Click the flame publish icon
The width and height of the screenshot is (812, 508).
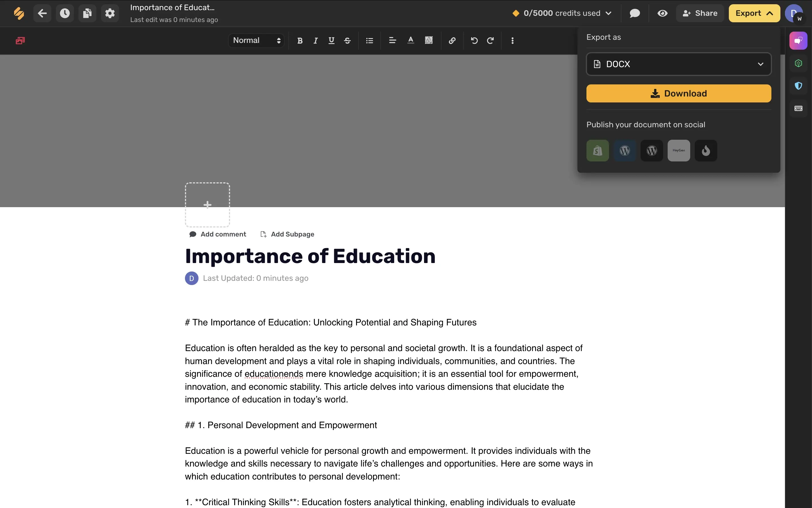click(706, 150)
